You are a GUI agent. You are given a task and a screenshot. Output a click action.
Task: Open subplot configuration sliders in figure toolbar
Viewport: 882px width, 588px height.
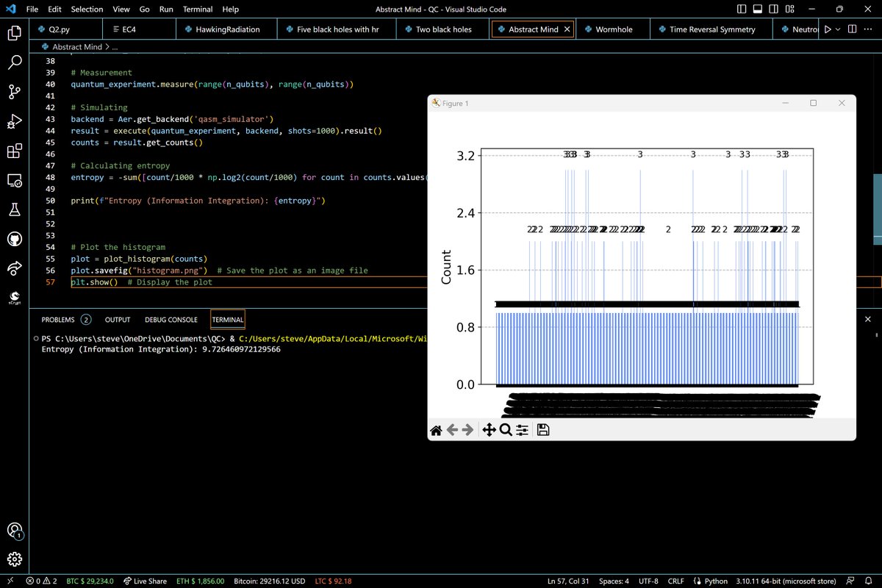(523, 430)
